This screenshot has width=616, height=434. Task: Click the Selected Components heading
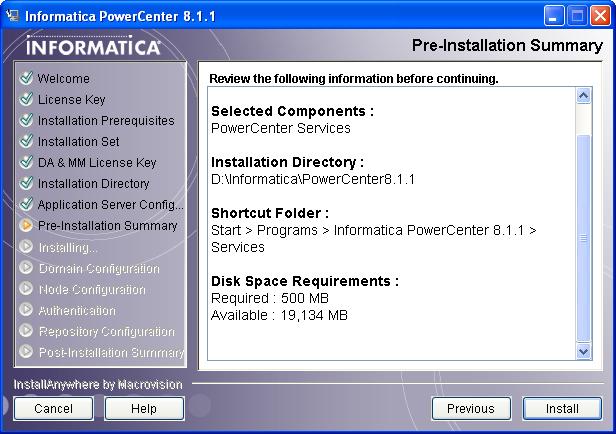(x=292, y=112)
